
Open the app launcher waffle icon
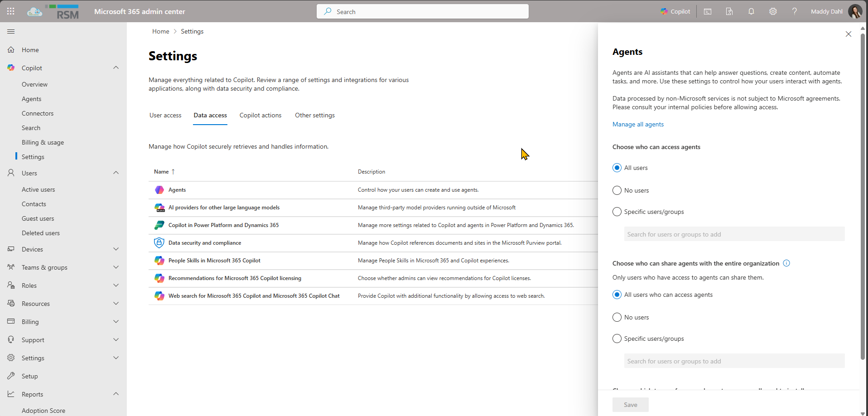(11, 11)
